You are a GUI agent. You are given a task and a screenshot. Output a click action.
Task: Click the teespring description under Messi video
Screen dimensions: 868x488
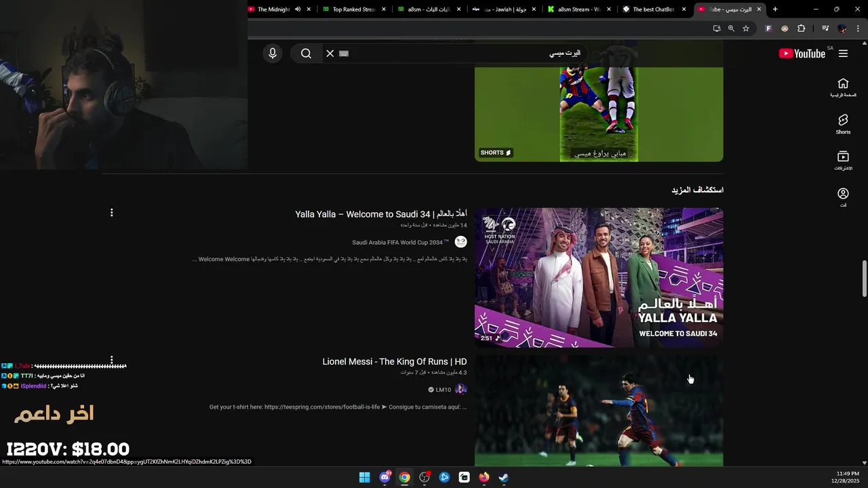pyautogui.click(x=338, y=407)
